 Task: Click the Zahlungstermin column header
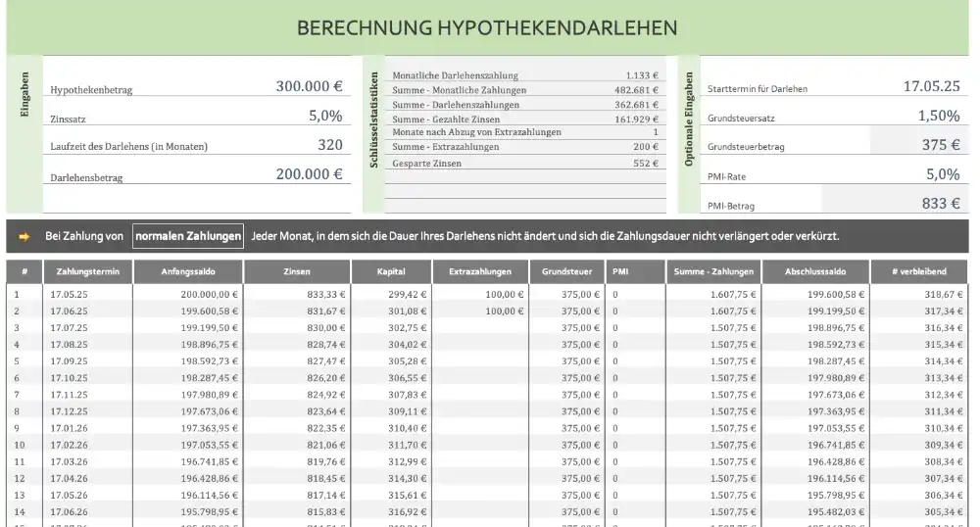(x=87, y=271)
